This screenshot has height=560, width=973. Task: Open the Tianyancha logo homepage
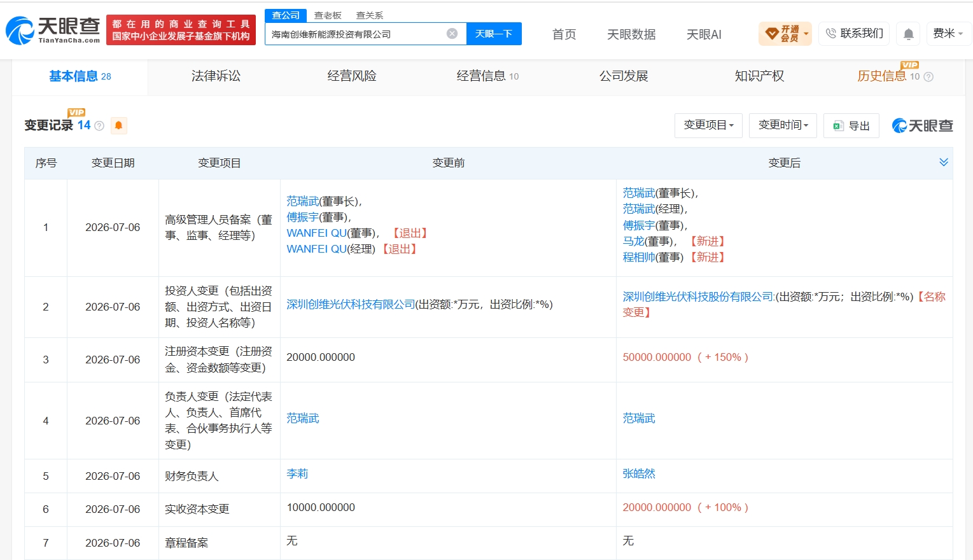coord(53,30)
